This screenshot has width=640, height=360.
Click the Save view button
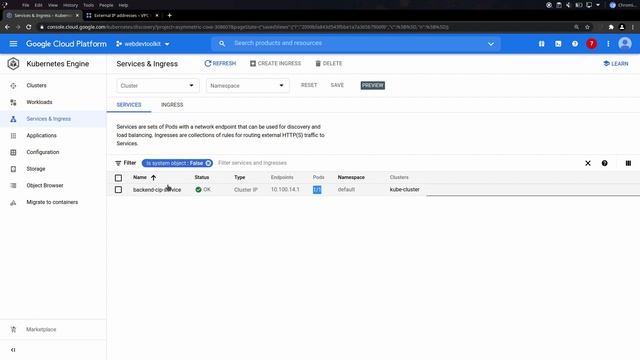pyautogui.click(x=337, y=85)
